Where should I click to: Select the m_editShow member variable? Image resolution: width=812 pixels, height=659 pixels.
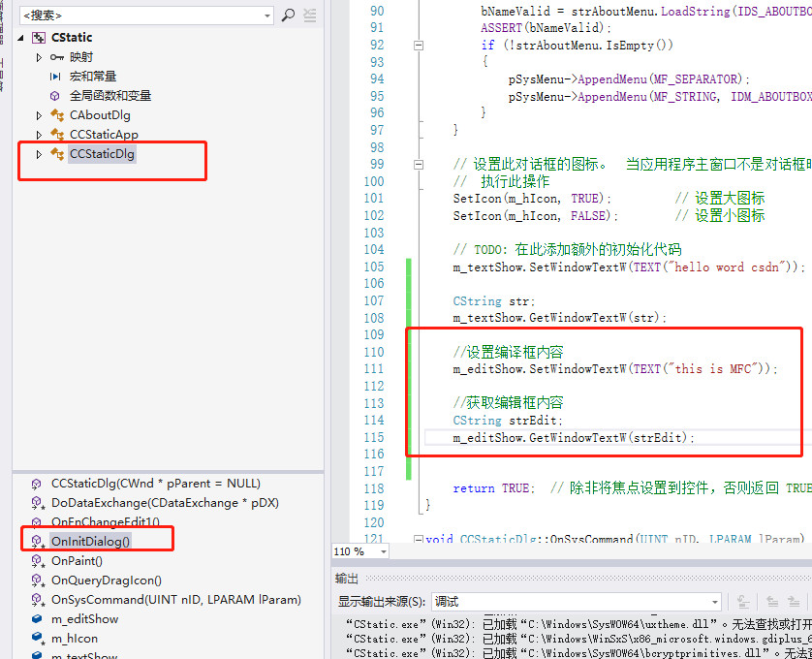pos(85,619)
